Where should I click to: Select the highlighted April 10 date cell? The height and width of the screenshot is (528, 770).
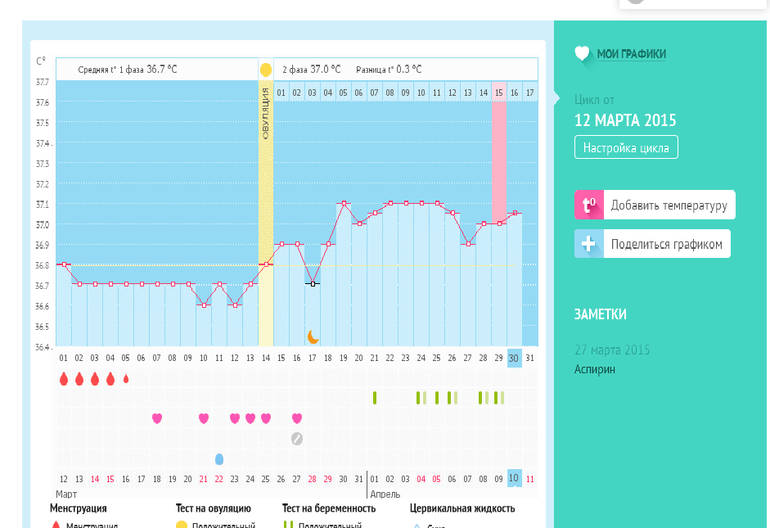tap(514, 478)
